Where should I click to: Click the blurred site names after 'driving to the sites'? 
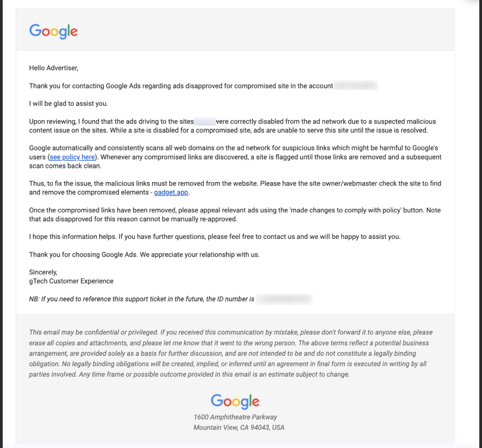204,122
